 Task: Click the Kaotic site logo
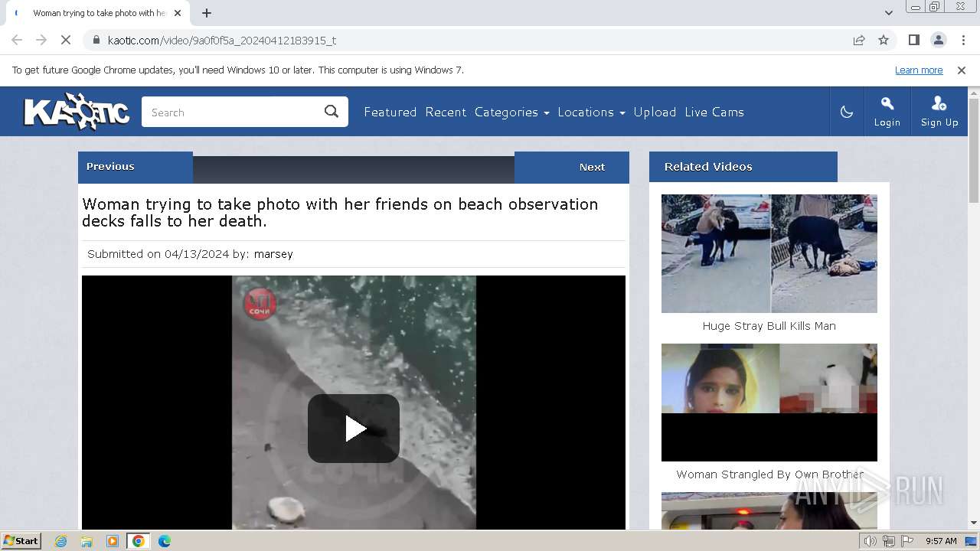pos(77,112)
